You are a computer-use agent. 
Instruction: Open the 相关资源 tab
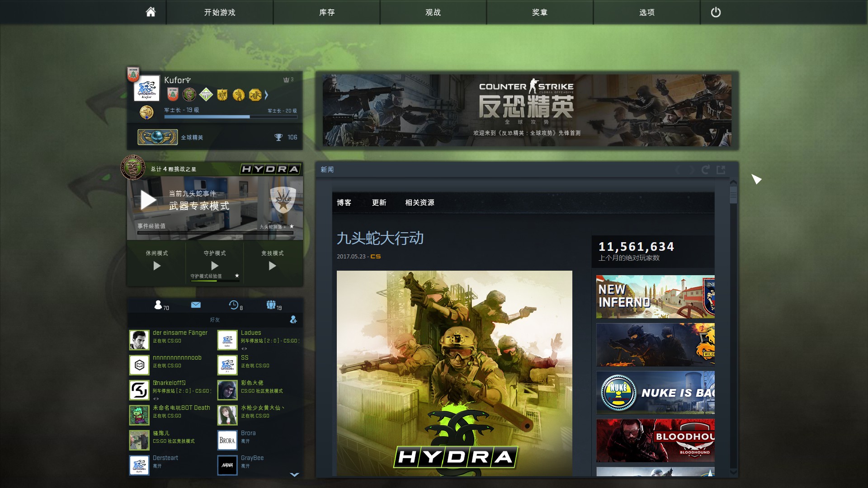tap(420, 202)
